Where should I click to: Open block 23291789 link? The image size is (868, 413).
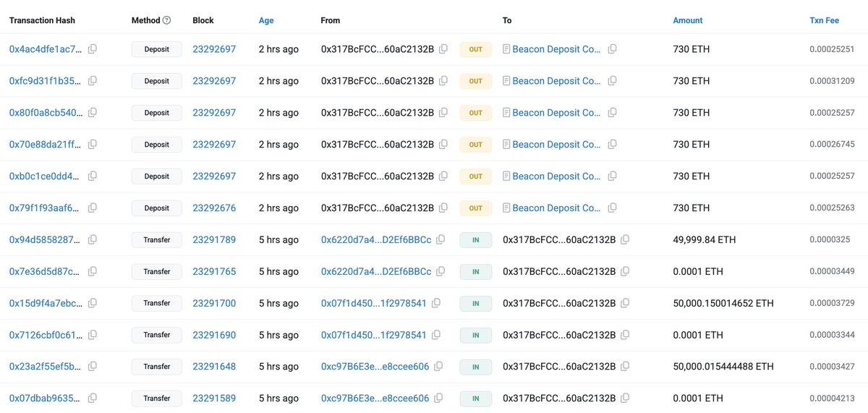(x=214, y=239)
